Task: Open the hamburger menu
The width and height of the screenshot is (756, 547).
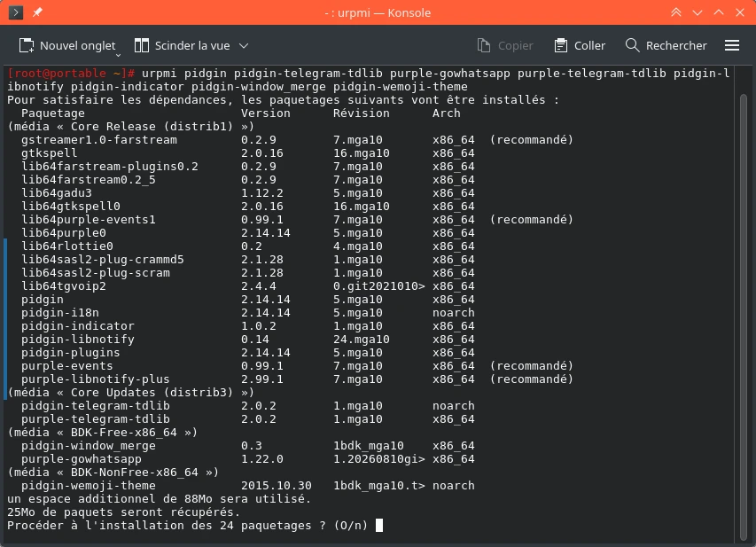Action: click(x=732, y=46)
